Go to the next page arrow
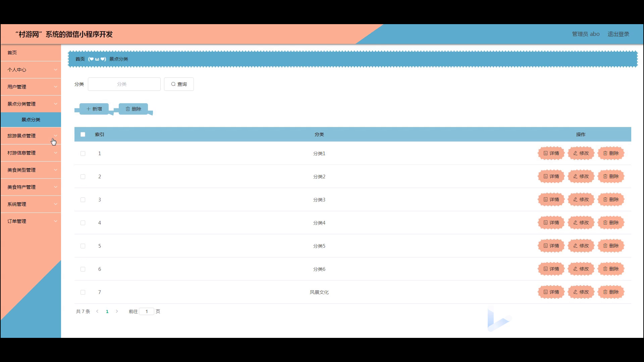644x362 pixels. coord(117,311)
